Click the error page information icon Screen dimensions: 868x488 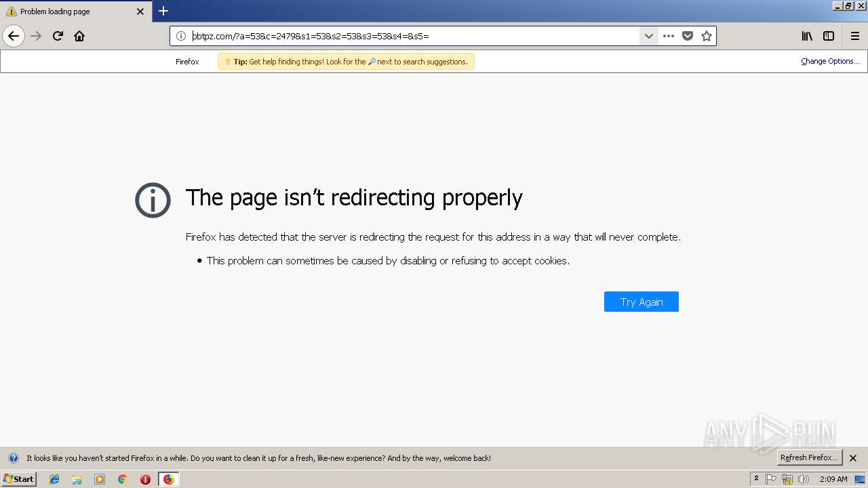pyautogui.click(x=153, y=200)
